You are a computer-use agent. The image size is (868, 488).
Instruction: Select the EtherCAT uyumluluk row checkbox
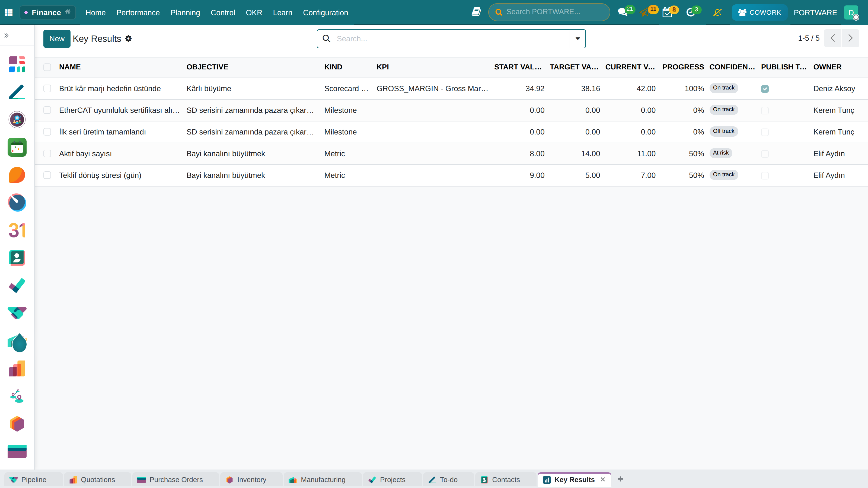(x=47, y=110)
